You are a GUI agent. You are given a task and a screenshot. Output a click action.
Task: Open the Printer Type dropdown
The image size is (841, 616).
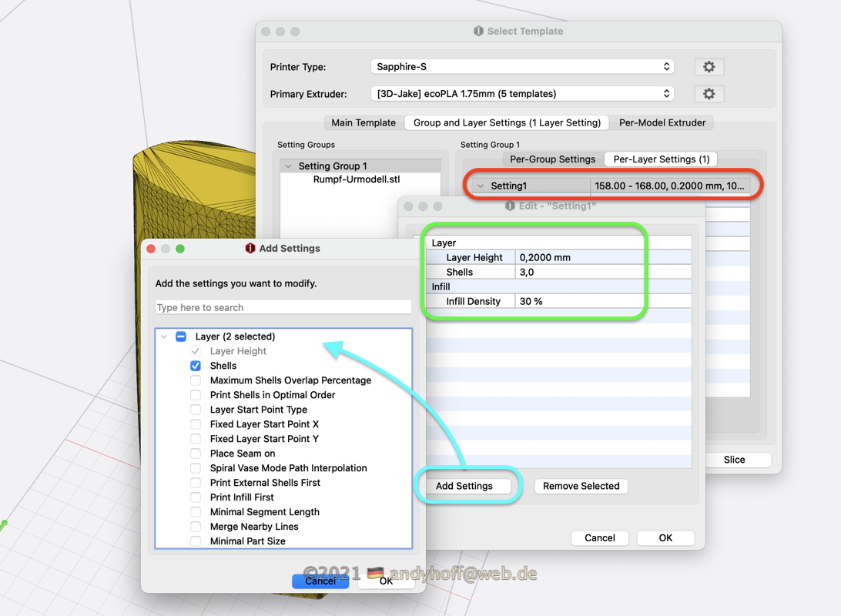522,67
